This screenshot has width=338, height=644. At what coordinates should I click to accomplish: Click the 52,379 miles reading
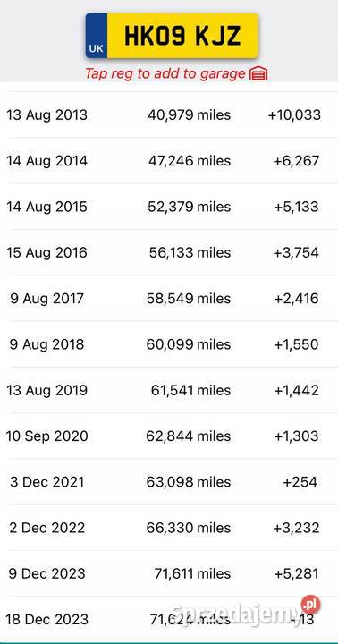coord(190,207)
